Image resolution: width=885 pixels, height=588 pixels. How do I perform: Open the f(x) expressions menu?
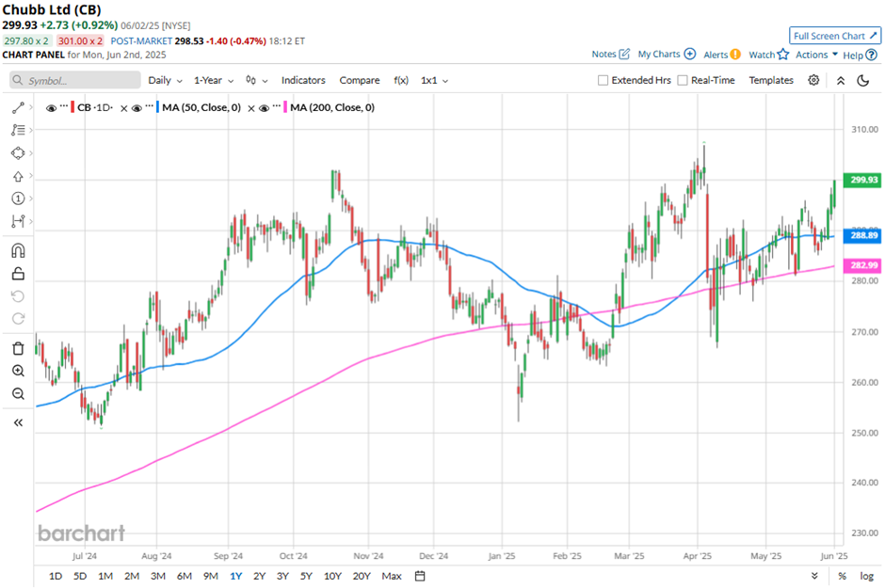click(x=401, y=81)
